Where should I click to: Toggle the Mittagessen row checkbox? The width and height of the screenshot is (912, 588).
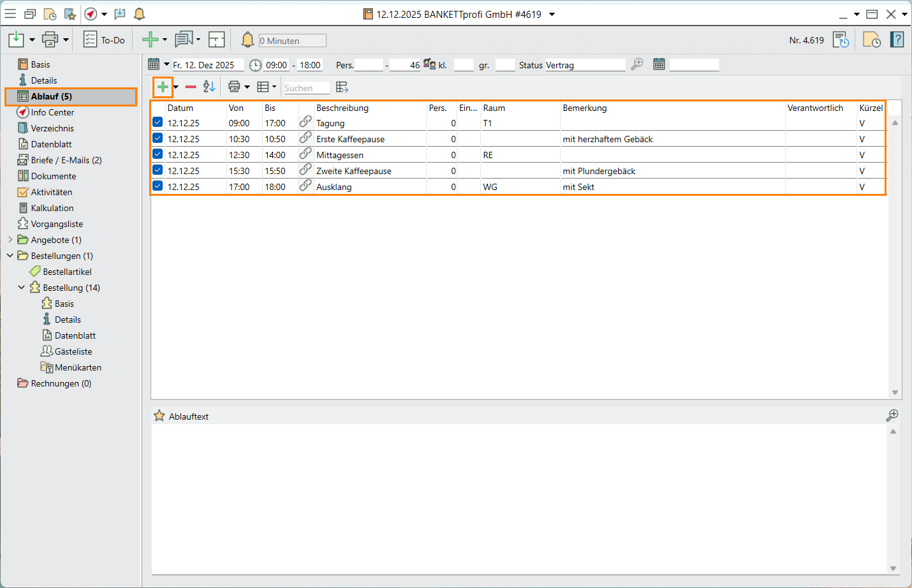(x=158, y=154)
